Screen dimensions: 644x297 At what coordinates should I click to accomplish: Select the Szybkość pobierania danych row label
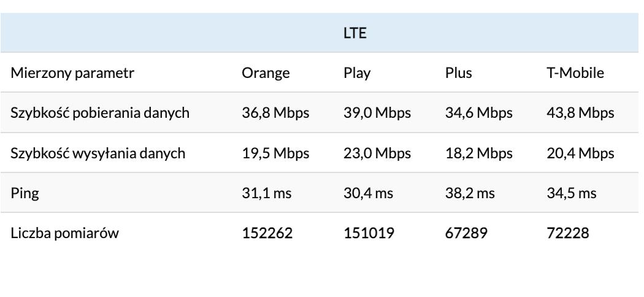pos(100,113)
